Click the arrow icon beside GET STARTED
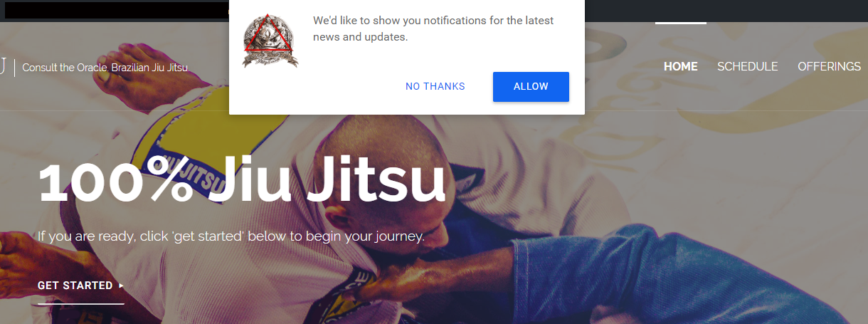Viewport: 868px width, 324px height. [x=121, y=286]
